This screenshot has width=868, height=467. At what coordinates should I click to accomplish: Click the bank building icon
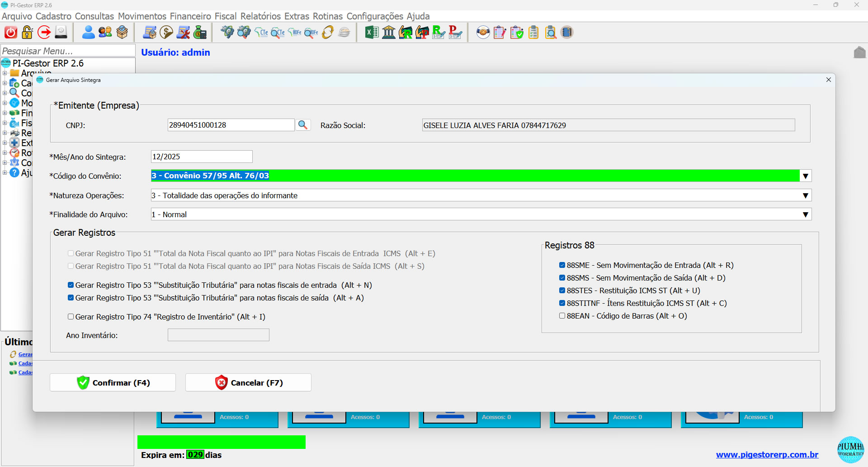point(389,33)
